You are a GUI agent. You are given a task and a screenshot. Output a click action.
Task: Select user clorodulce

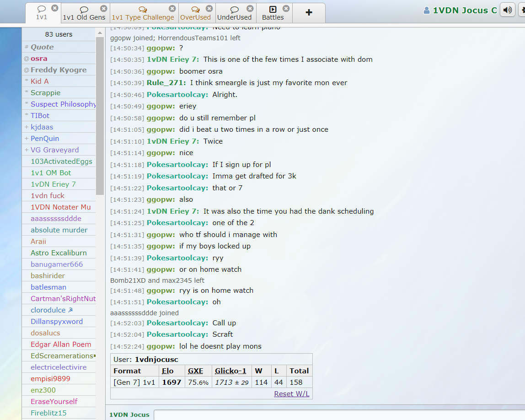pyautogui.click(x=59, y=310)
